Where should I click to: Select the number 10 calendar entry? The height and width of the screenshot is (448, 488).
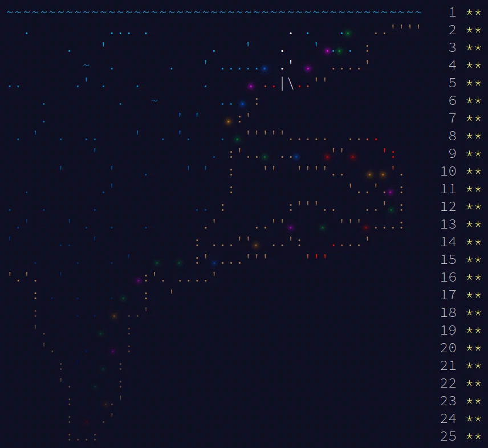coord(449,171)
